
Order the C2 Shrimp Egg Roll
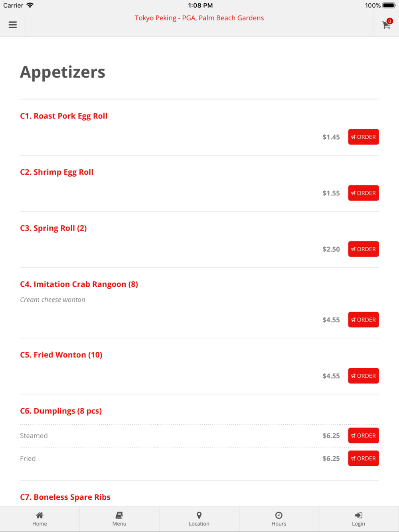point(363,193)
